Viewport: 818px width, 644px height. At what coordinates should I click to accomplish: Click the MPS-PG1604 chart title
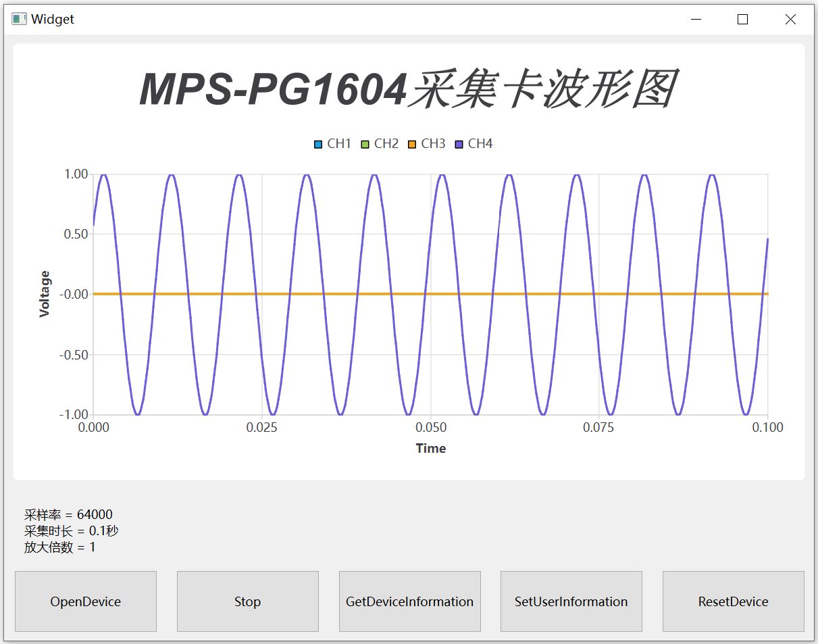click(408, 89)
